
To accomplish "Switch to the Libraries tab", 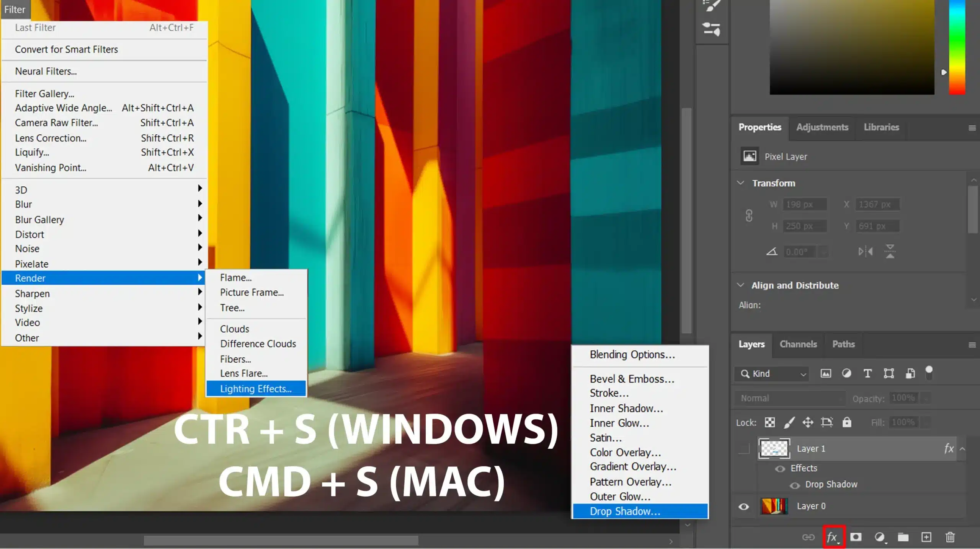I will click(x=881, y=127).
